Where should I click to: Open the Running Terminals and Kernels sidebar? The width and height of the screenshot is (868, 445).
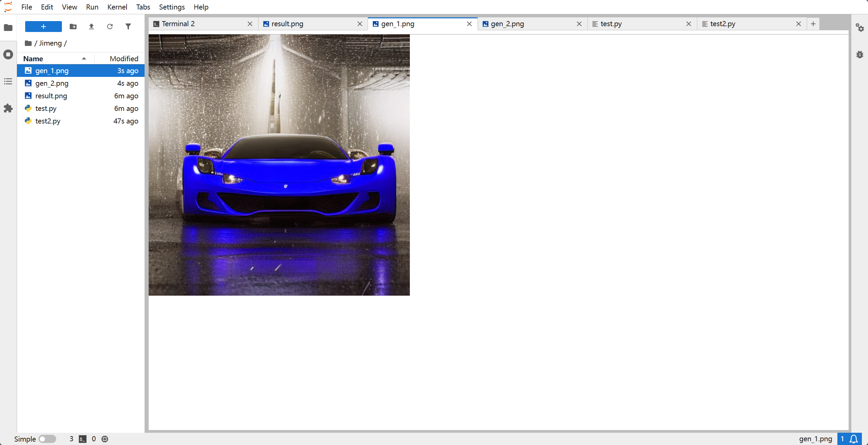click(x=8, y=54)
